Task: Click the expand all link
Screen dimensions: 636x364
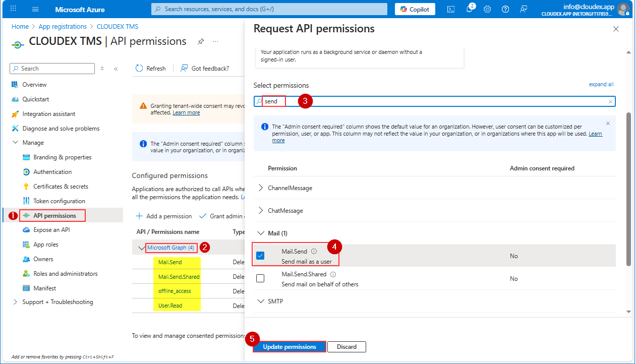Action: (x=601, y=85)
